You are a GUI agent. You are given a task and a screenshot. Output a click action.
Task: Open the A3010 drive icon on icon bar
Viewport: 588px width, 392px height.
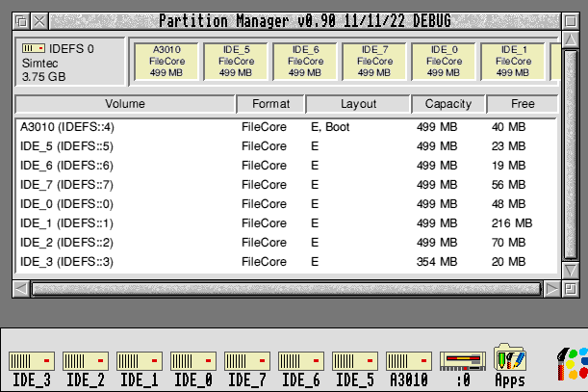point(409,369)
